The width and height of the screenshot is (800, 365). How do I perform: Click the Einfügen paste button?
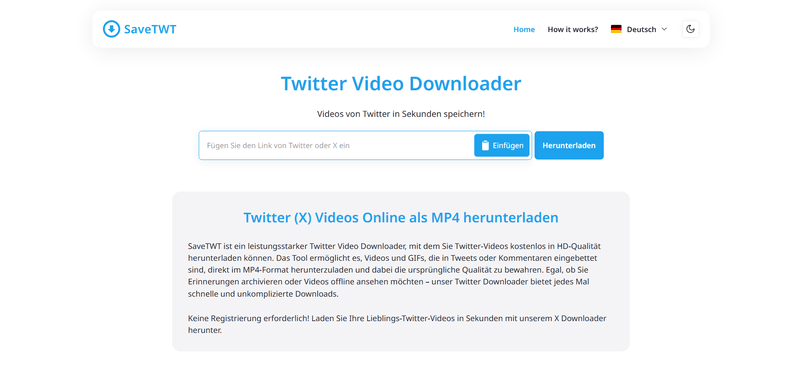click(502, 145)
